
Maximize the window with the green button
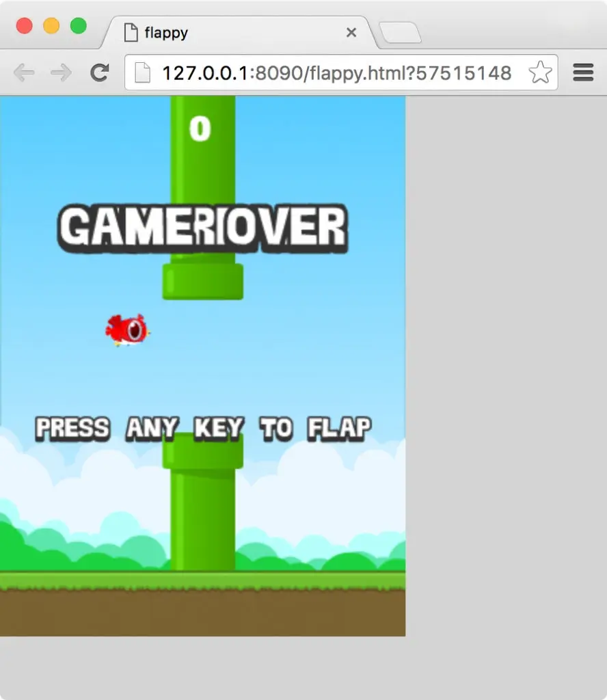point(79,26)
